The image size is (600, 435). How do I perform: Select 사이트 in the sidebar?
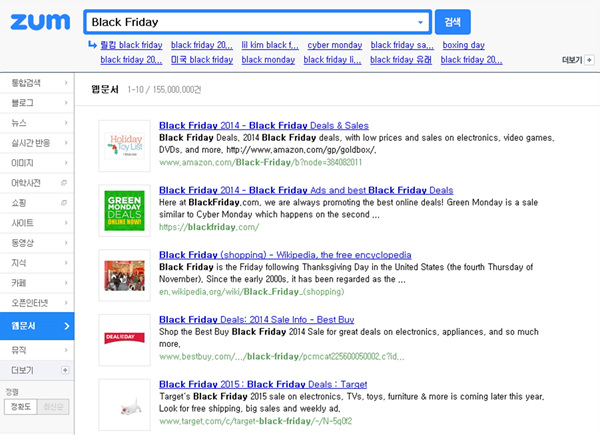coord(37,223)
